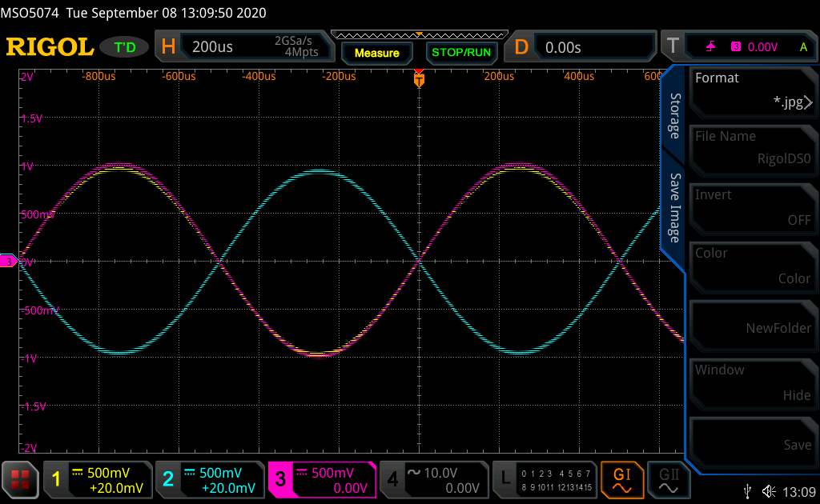Click the speaker sound icon
This screenshot has width=820, height=504.
pos(770,490)
